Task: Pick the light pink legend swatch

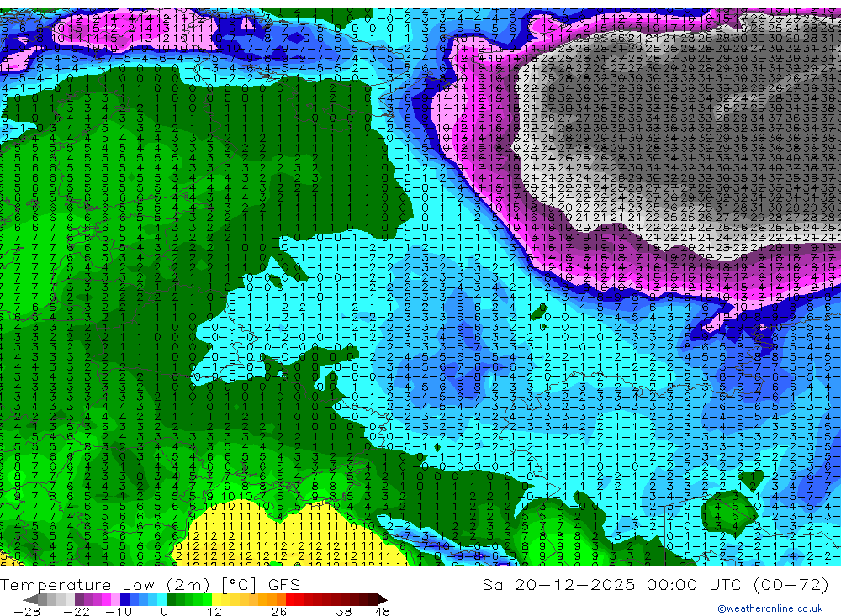Action: click(115, 599)
